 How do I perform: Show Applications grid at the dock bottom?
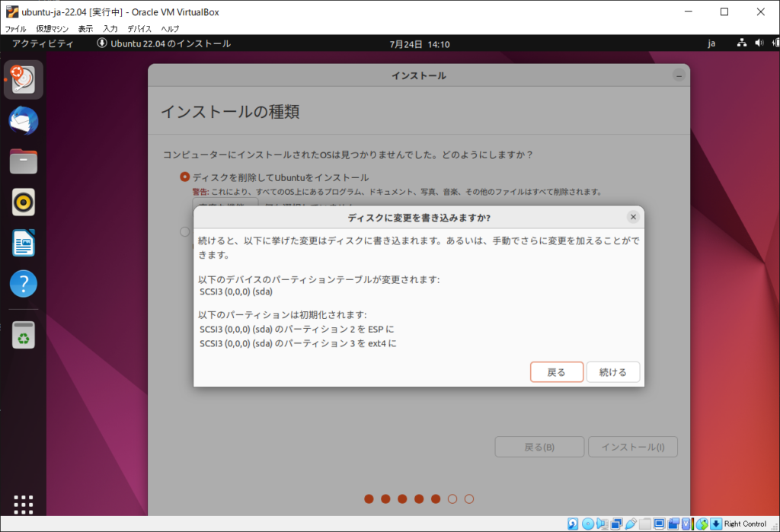[23, 504]
